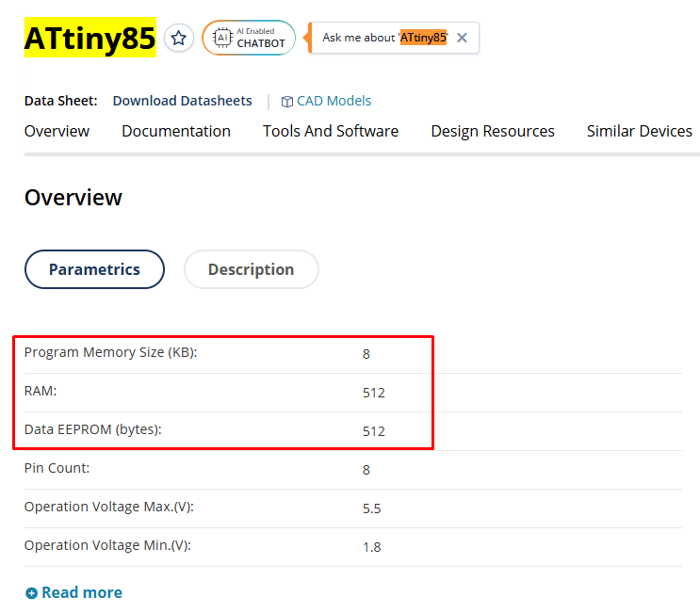700x613 pixels.
Task: Select the Design Resources tab
Action: [493, 131]
